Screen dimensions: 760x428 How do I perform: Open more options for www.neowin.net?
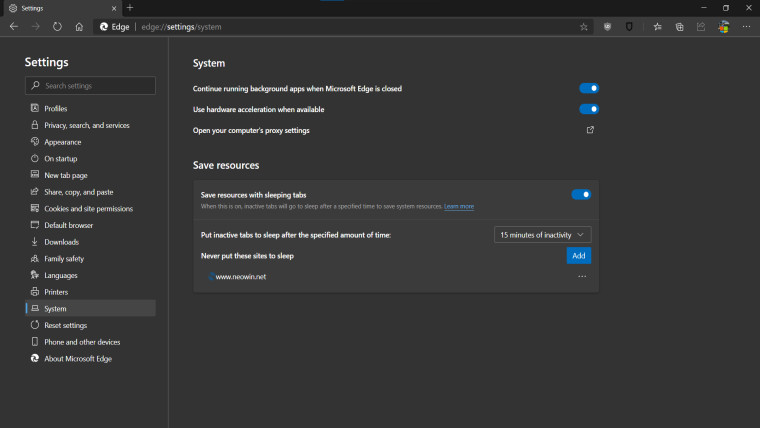tap(582, 276)
